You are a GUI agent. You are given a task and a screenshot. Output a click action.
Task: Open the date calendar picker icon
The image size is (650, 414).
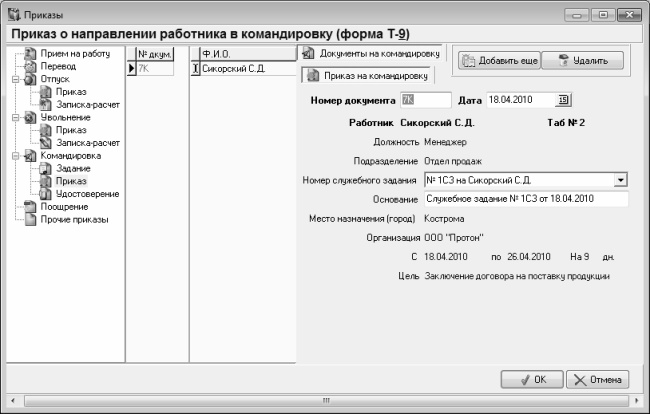[563, 99]
